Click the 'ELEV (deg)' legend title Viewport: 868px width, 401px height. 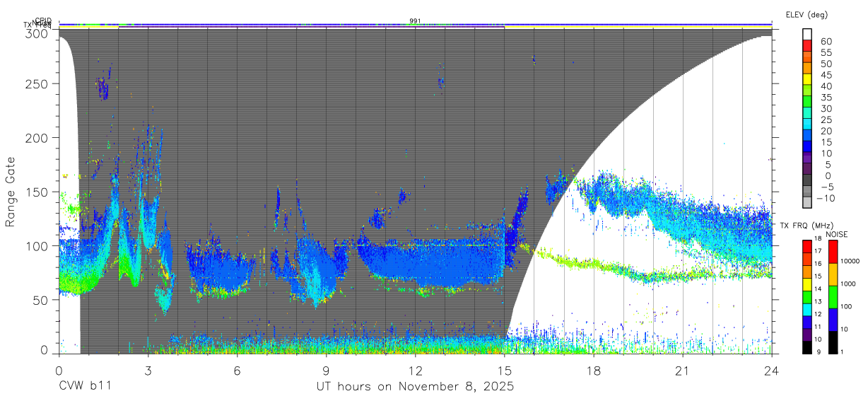pyautogui.click(x=807, y=14)
